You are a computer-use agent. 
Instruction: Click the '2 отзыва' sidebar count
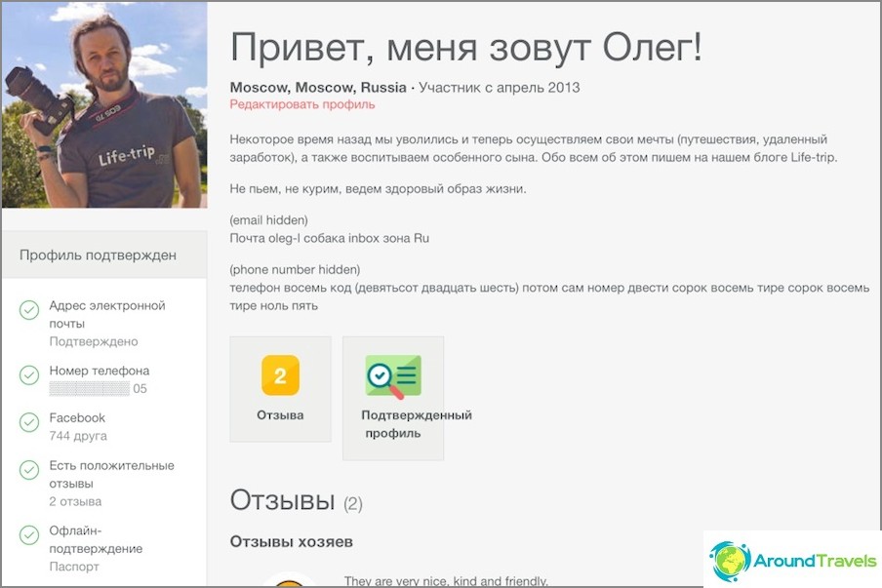click(x=75, y=501)
